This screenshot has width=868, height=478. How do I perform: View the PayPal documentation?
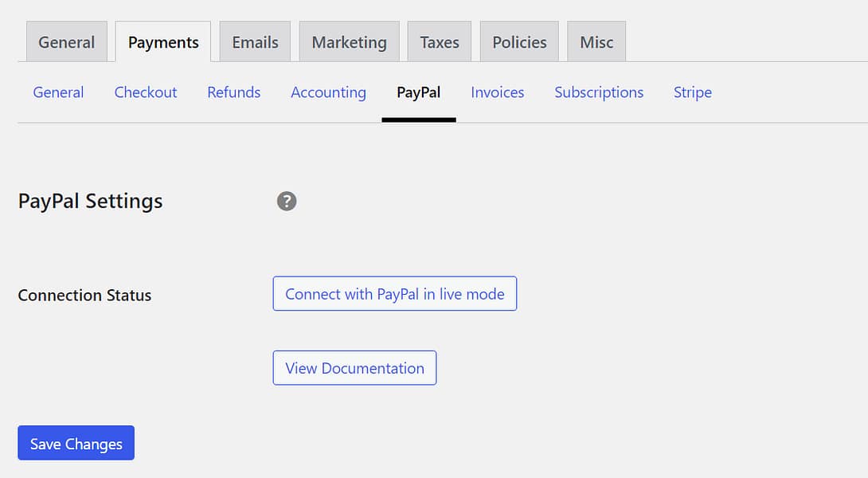(x=354, y=367)
